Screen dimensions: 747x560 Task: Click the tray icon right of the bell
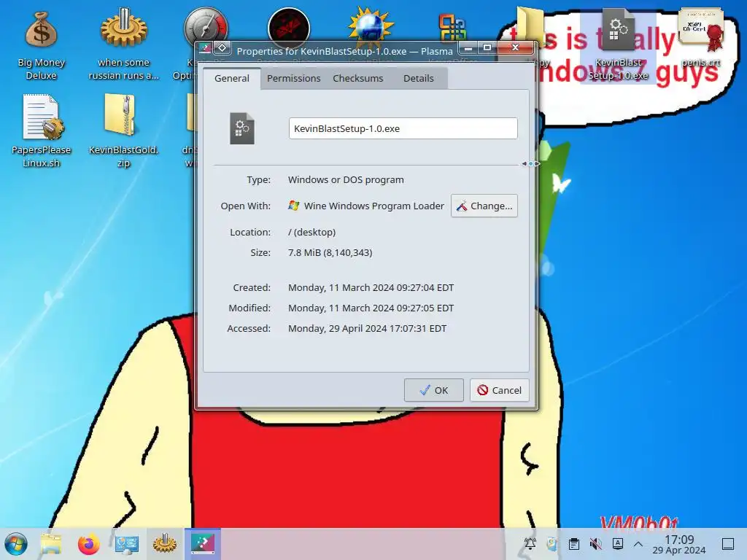[551, 544]
